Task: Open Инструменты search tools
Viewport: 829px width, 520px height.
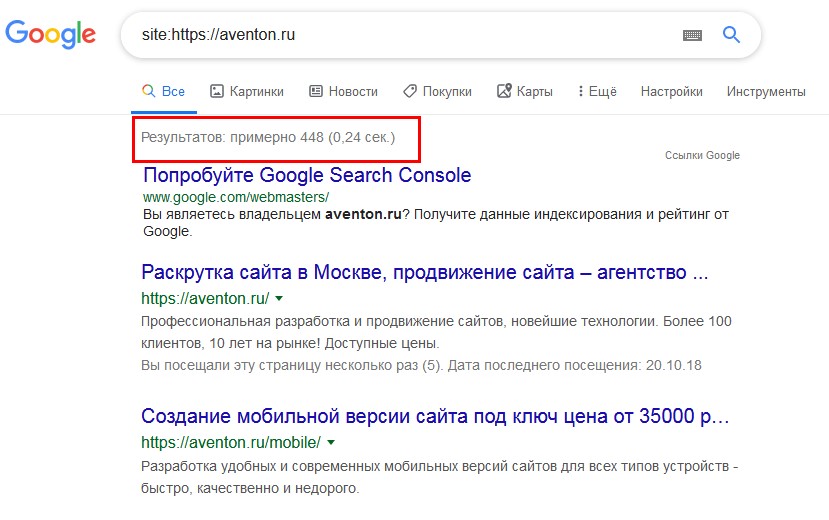Action: pyautogui.click(x=766, y=91)
